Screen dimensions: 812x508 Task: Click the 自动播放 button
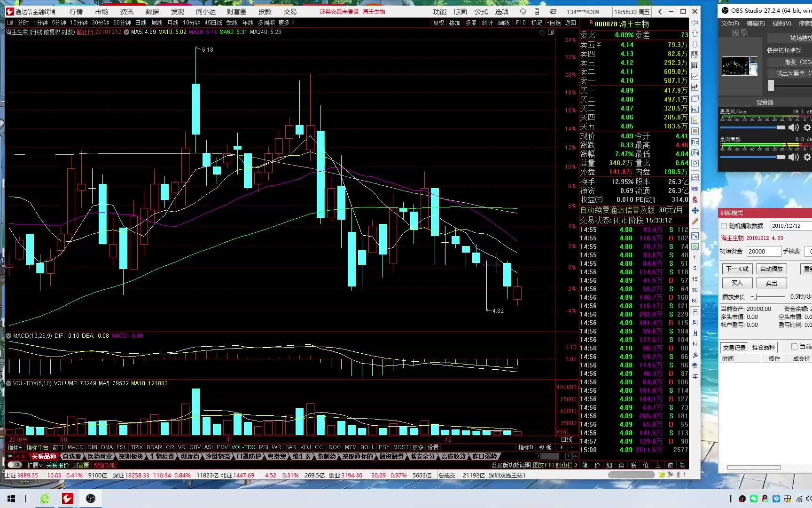click(x=771, y=269)
